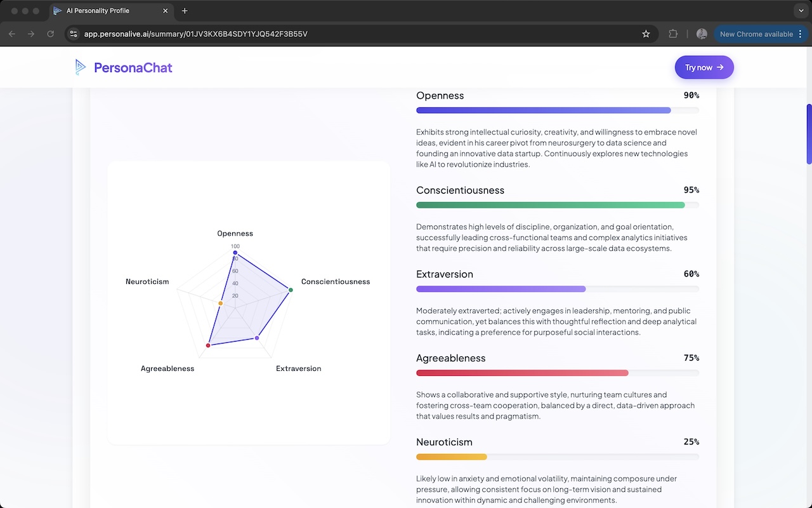812x508 pixels.
Task: Click the browser forward arrow
Action: (31, 34)
